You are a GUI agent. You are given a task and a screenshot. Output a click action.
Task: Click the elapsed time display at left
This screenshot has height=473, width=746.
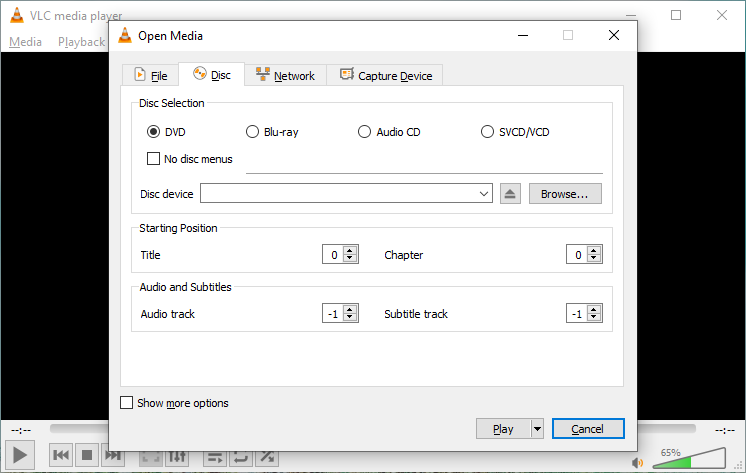click(21, 430)
